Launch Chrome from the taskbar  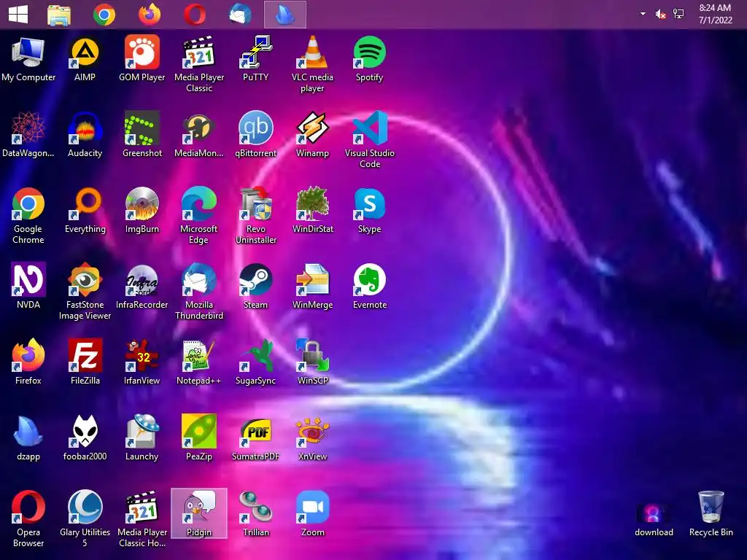click(x=104, y=15)
